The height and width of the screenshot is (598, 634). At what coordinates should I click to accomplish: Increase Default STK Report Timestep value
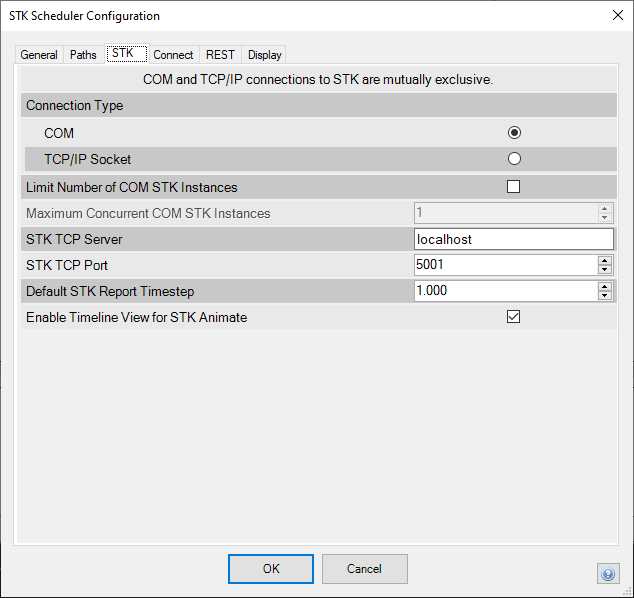604,286
